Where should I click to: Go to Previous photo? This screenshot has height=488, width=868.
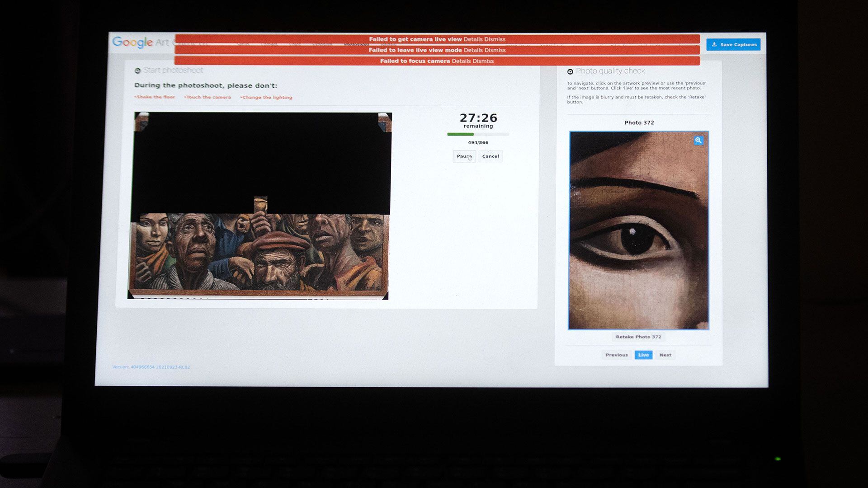coord(617,355)
